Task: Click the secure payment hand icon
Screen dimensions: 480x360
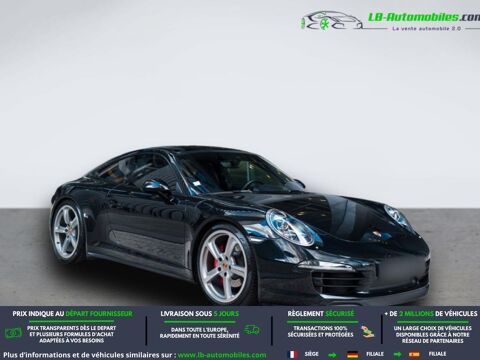Action: (367, 332)
